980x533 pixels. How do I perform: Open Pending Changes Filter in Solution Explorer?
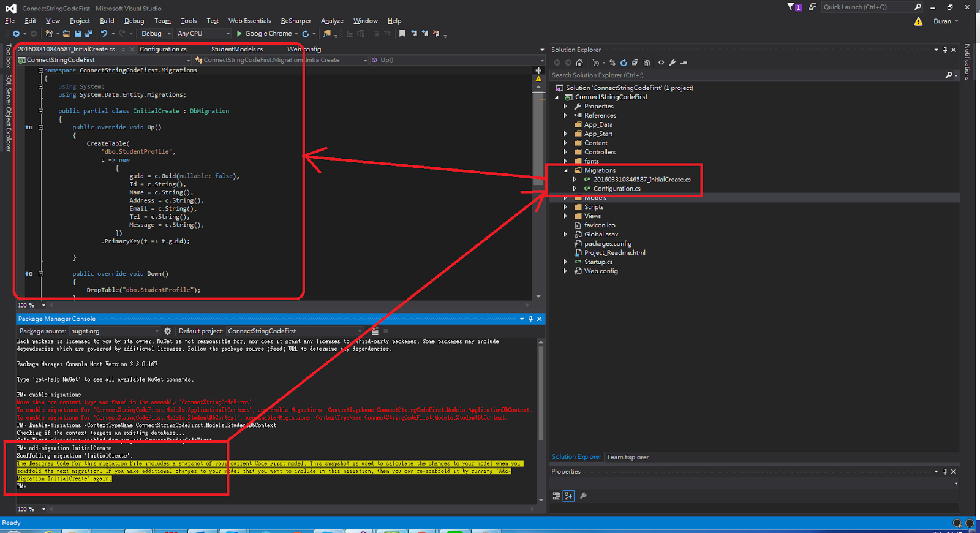pos(596,62)
